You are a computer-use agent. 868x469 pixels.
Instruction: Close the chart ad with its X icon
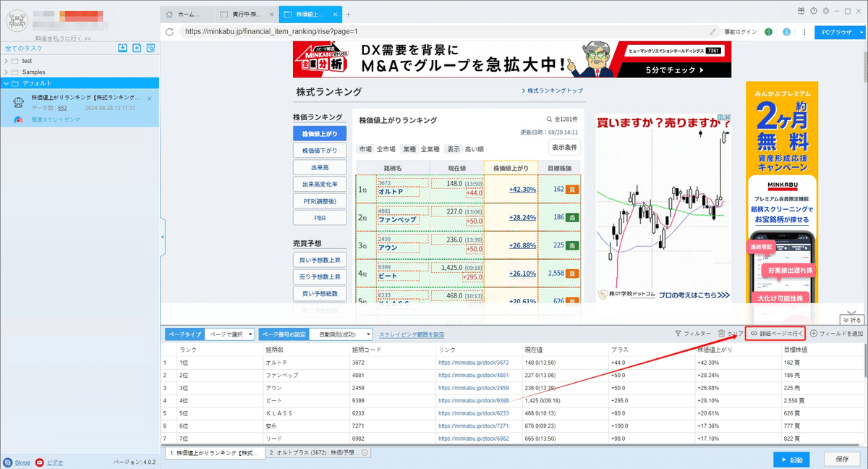coord(728,118)
